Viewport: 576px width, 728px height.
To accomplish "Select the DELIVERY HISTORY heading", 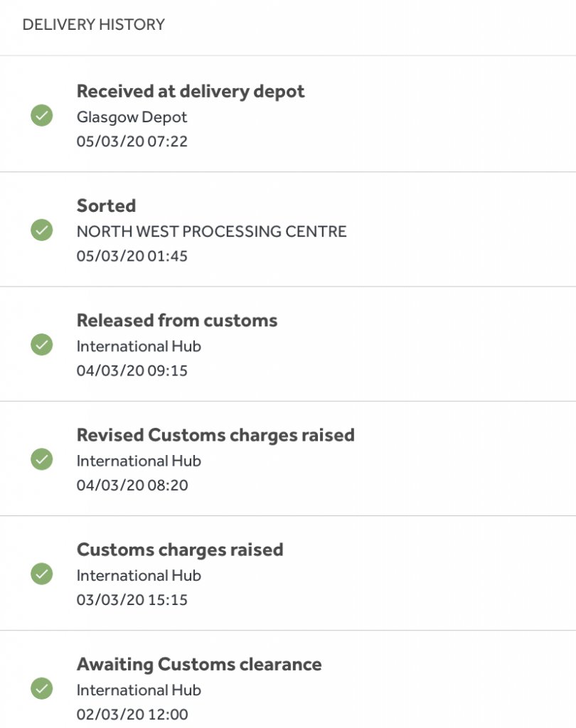I will (x=94, y=25).
